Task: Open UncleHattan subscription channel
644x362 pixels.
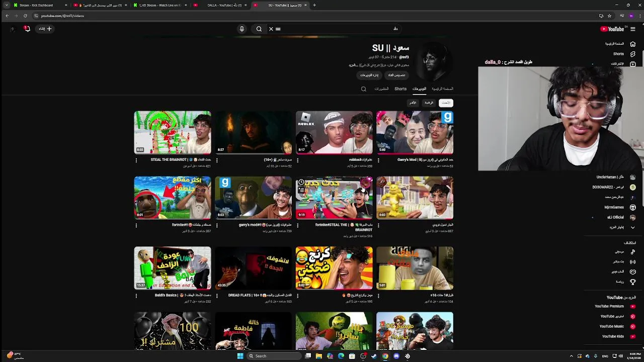Action: coord(616,177)
